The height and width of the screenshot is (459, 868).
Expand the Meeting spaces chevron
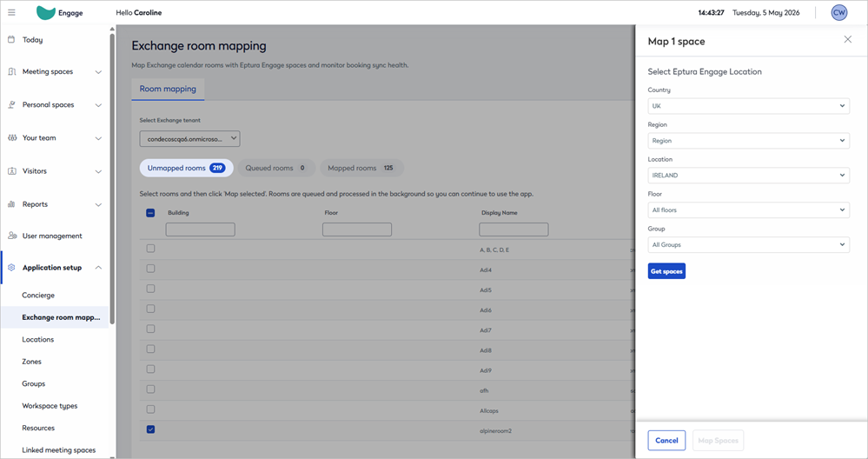coord(98,72)
